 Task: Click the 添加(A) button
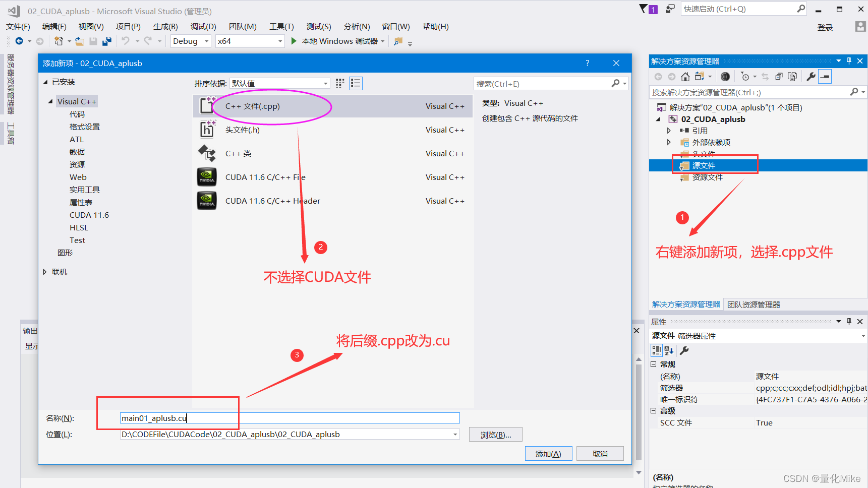pyautogui.click(x=548, y=453)
